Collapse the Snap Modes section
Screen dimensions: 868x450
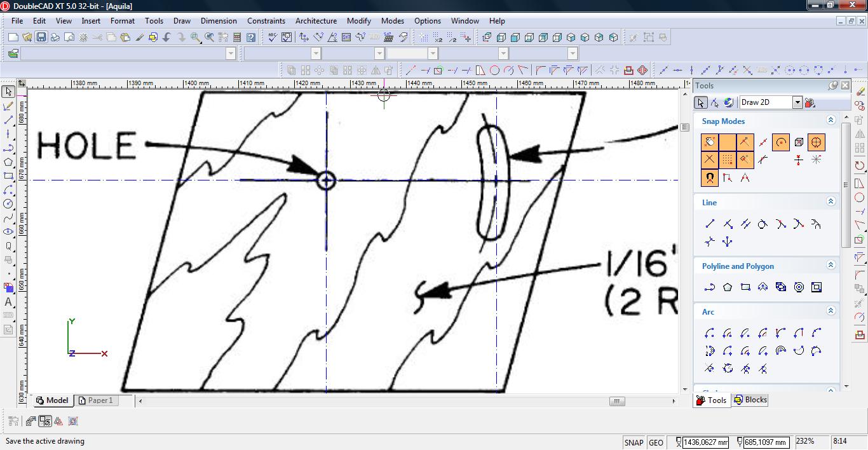tap(831, 120)
